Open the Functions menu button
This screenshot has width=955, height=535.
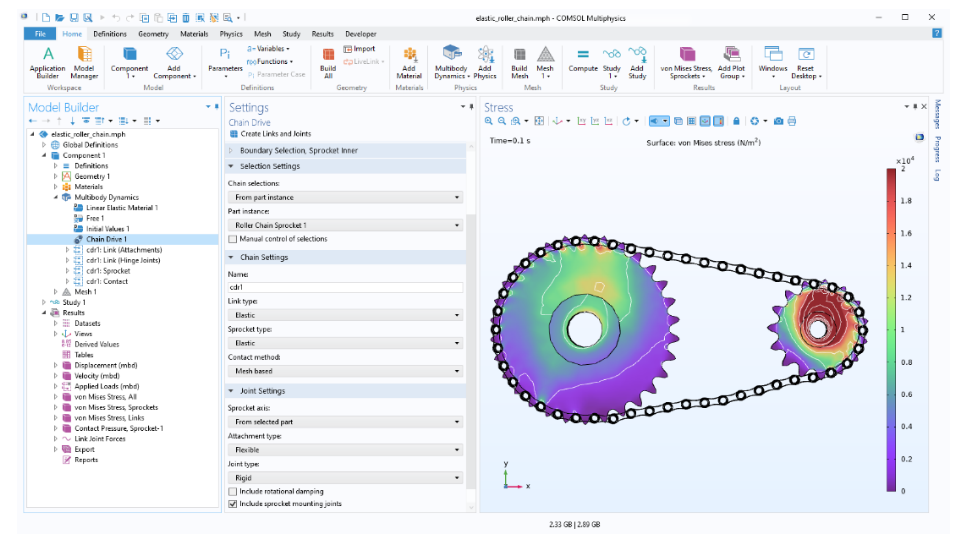click(x=270, y=62)
